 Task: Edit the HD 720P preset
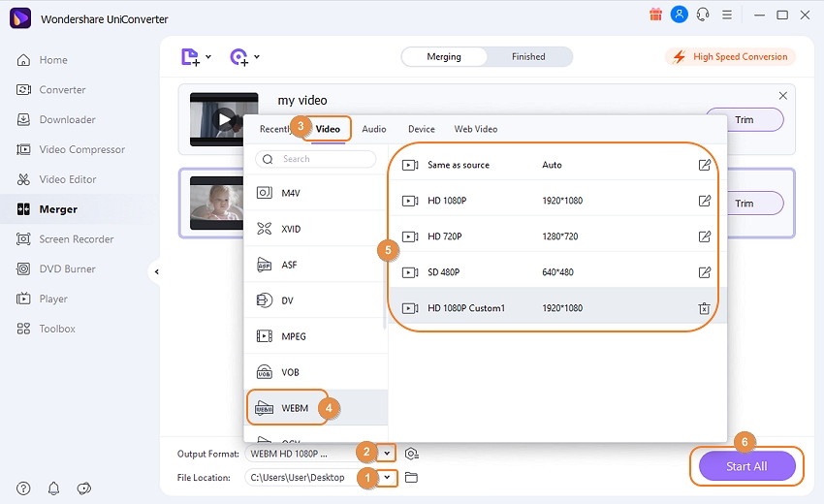click(x=704, y=236)
